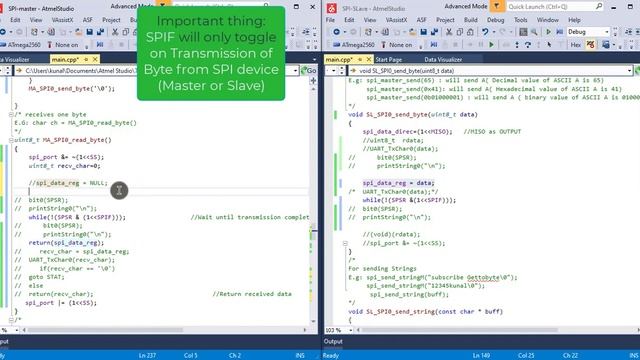The height and width of the screenshot is (360, 640).
Task: Toggle Hex display in SPI-Slave toolbar
Action: [x=576, y=45]
